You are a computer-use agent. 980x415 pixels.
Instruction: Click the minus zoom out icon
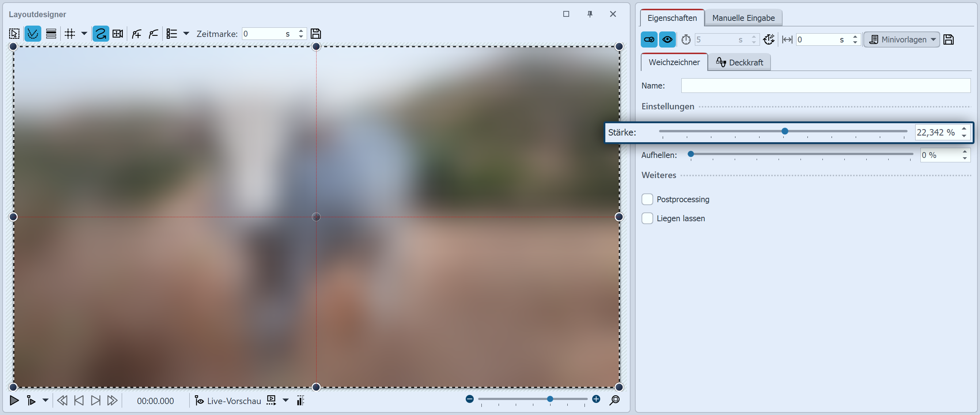(x=469, y=399)
